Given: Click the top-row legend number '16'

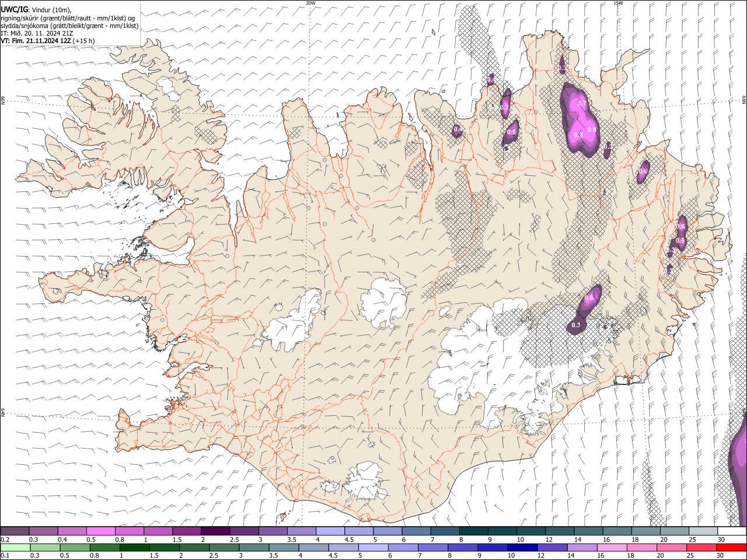Looking at the screenshot, I should pyautogui.click(x=606, y=540).
